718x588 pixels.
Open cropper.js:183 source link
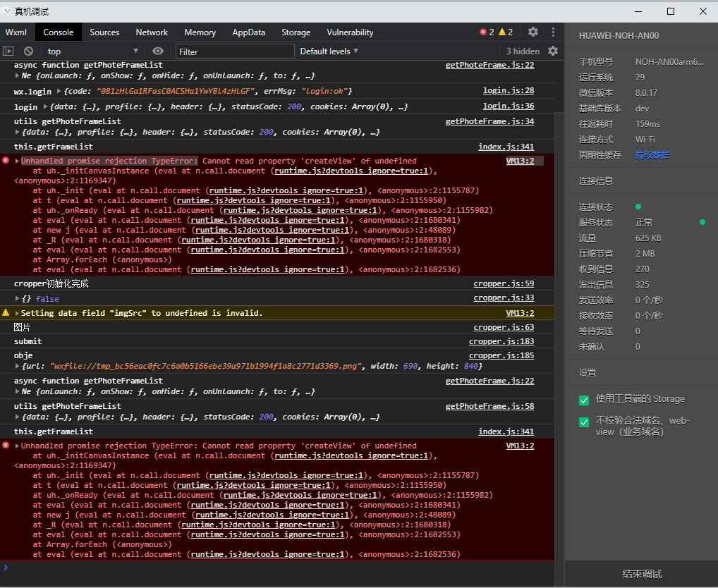(x=501, y=341)
